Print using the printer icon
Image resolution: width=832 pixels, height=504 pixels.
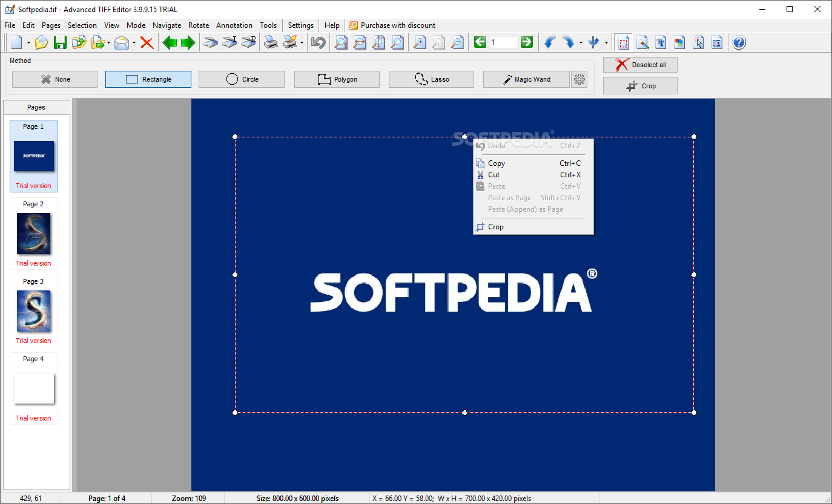(270, 42)
